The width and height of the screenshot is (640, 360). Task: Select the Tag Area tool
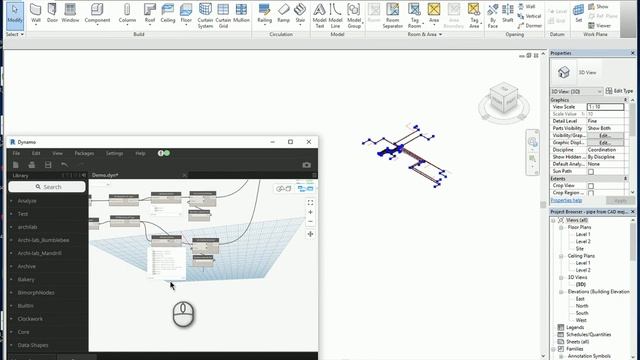tap(474, 15)
